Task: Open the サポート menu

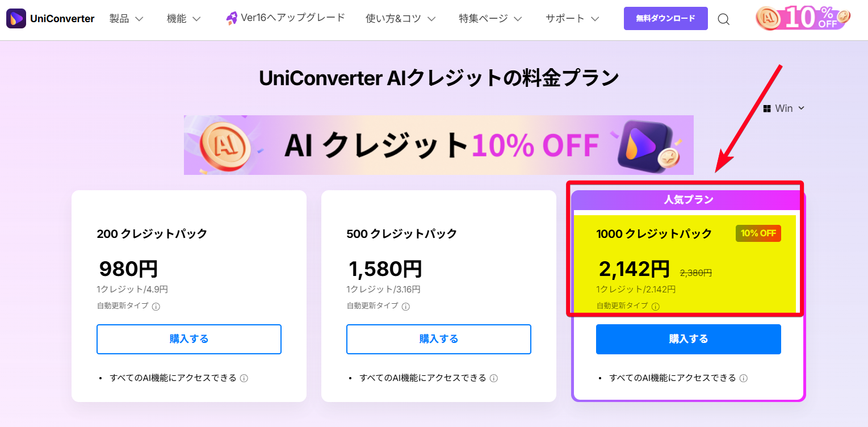Action: click(572, 19)
